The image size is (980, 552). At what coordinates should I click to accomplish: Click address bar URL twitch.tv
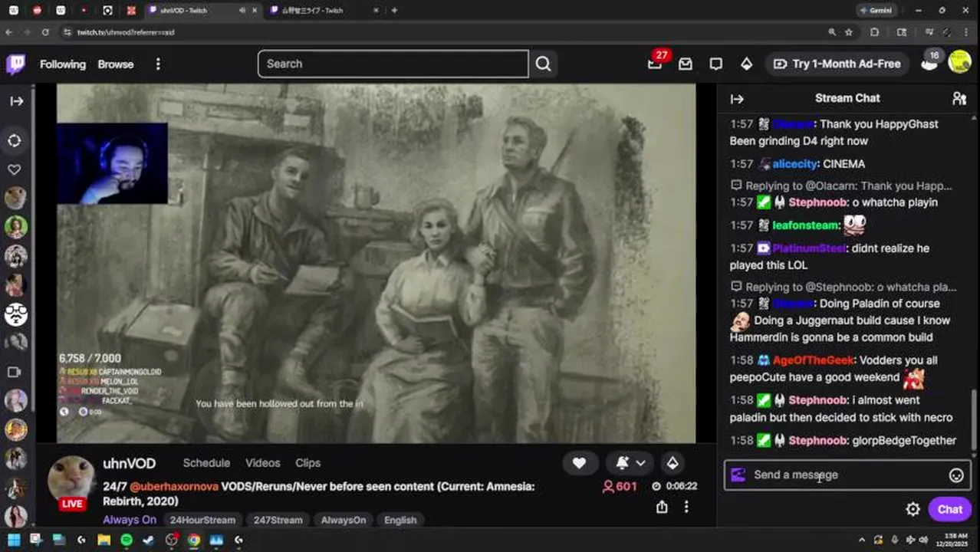125,32
